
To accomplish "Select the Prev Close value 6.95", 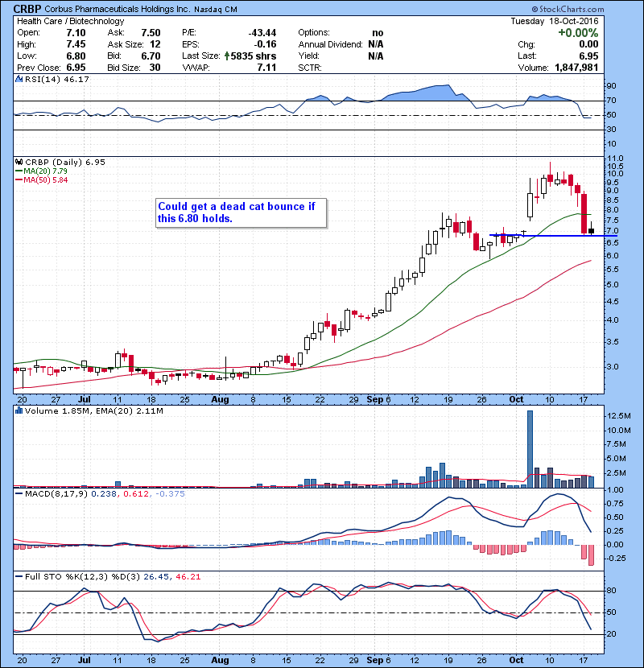I will pos(76,68).
